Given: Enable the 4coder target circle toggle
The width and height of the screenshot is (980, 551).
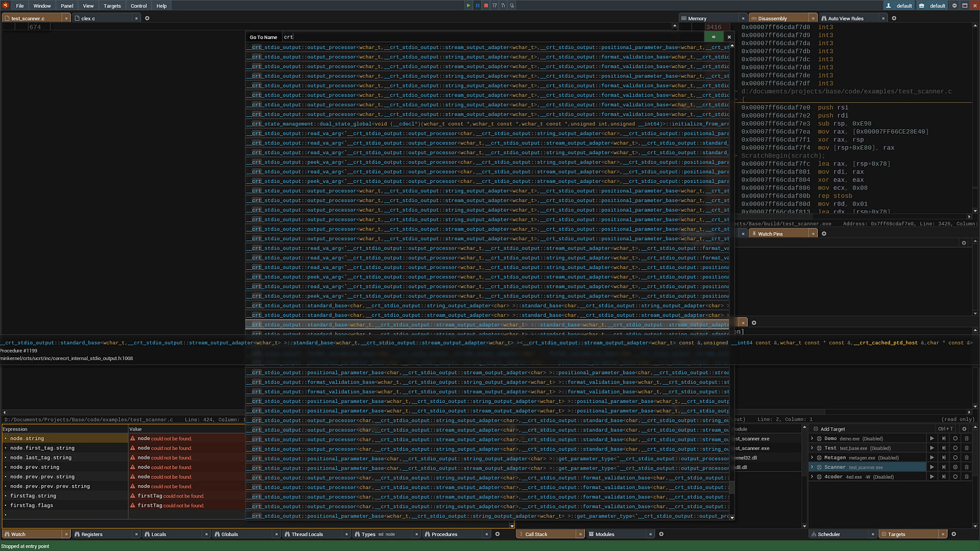Looking at the screenshot, I should [x=955, y=476].
